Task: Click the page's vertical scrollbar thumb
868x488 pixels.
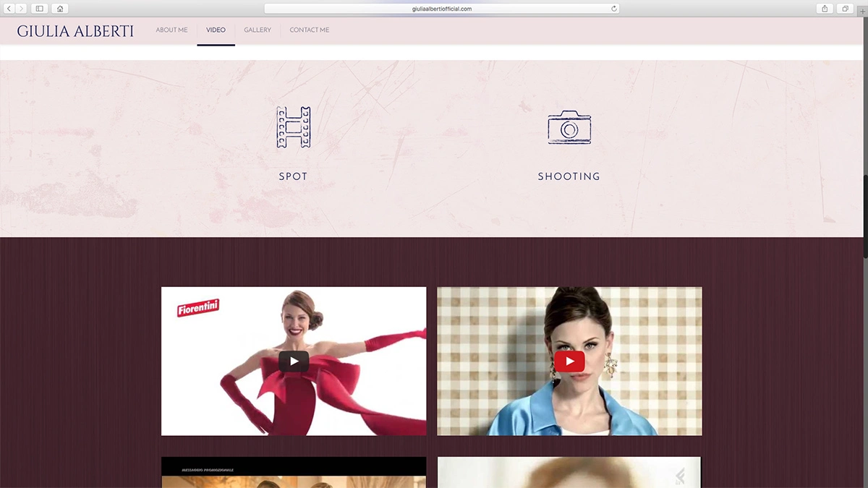Action: (865, 217)
